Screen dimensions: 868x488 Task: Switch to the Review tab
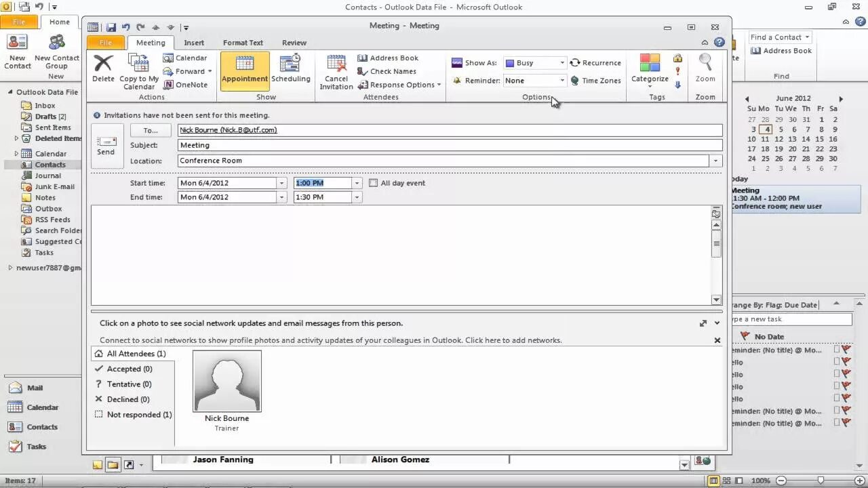click(x=294, y=43)
